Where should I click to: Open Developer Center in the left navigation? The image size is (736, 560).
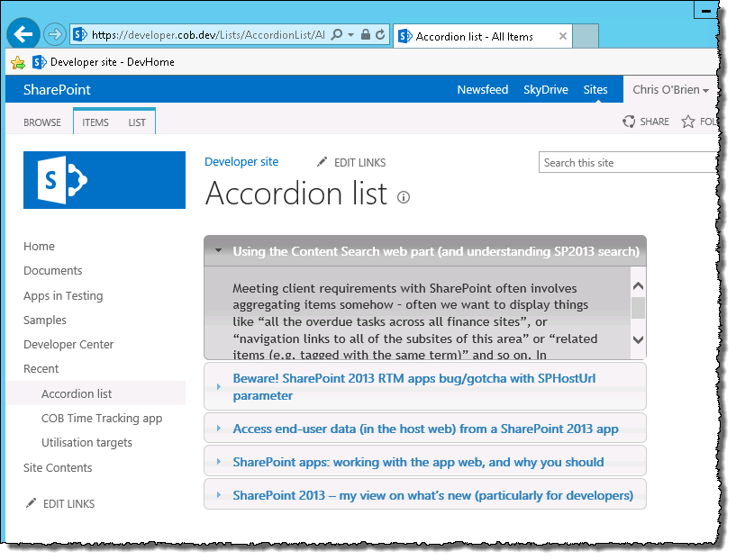coord(68,344)
